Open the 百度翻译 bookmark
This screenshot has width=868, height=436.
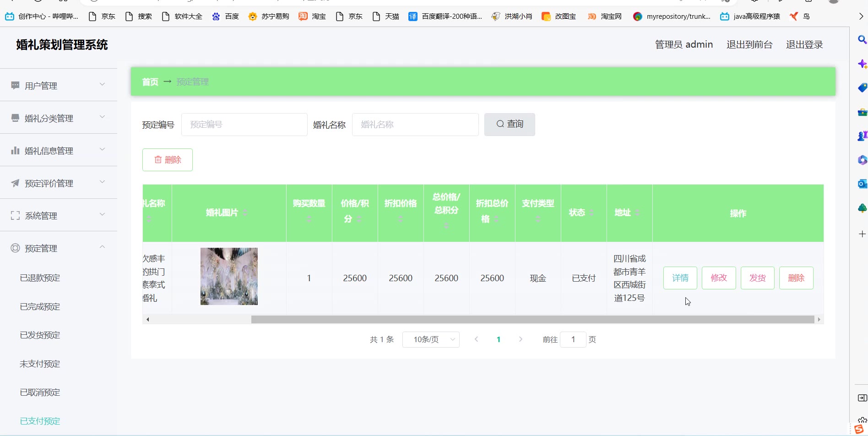pyautogui.click(x=445, y=16)
